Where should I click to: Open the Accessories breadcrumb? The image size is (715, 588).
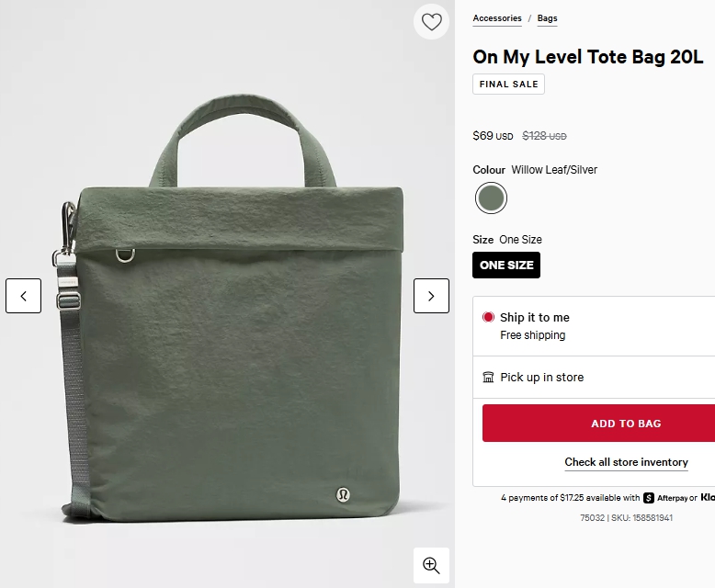point(497,18)
